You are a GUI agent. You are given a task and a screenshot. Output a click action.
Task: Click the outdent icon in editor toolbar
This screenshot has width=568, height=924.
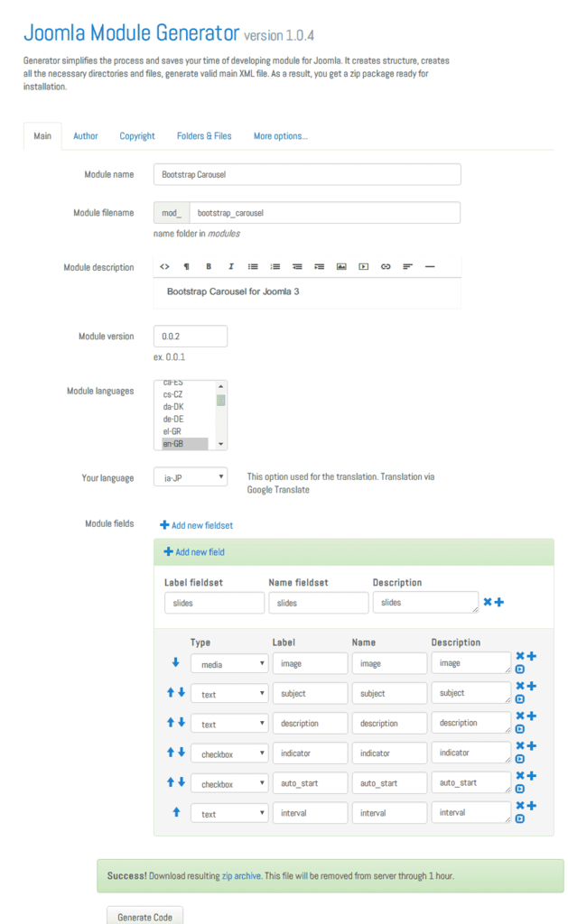pos(297,266)
